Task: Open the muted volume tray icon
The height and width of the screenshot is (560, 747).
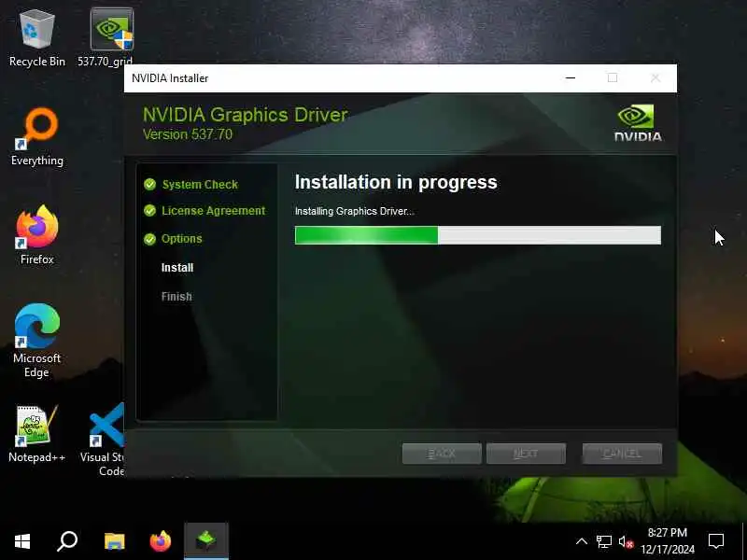Action: coord(626,541)
